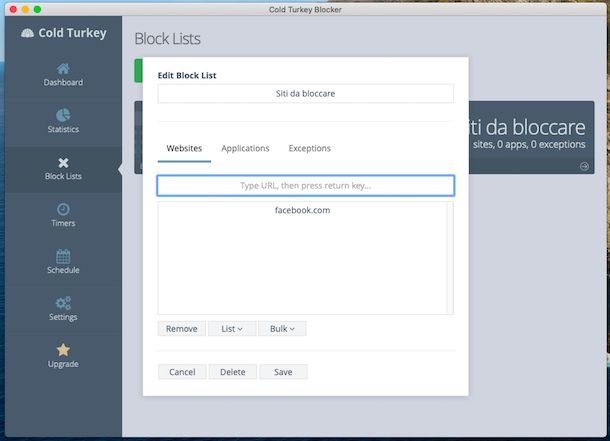Save the block list
Screen dimensions: 610x441
tap(283, 372)
